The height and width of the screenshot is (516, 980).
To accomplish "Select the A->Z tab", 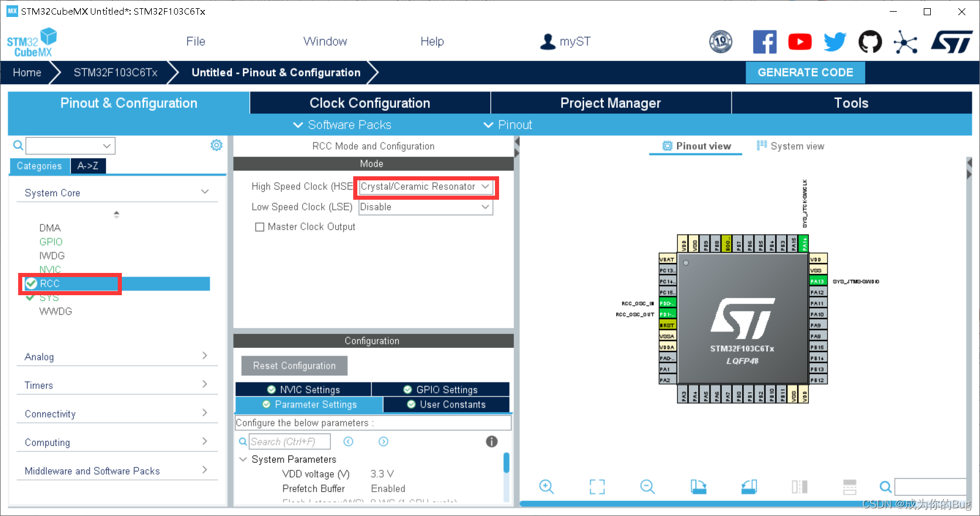I will 88,166.
